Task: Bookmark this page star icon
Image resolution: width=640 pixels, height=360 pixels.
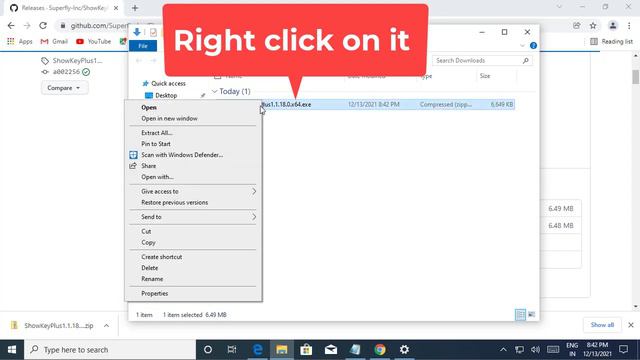Action: tap(593, 26)
